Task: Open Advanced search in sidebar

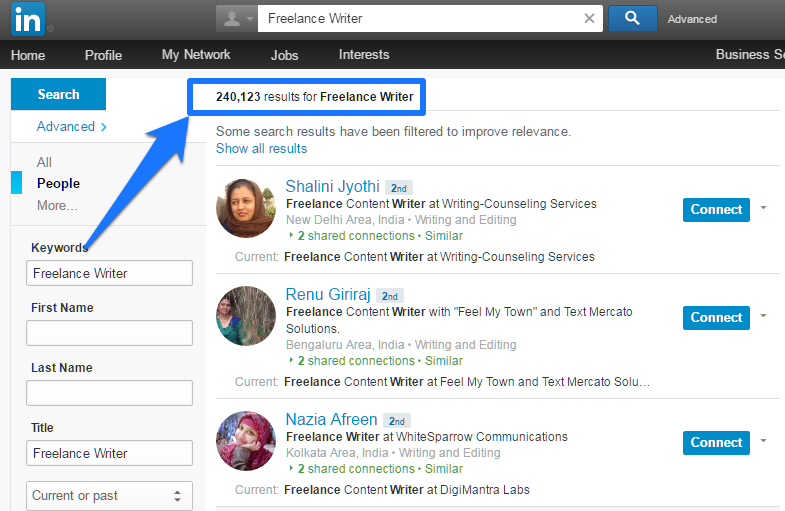Action: (71, 126)
